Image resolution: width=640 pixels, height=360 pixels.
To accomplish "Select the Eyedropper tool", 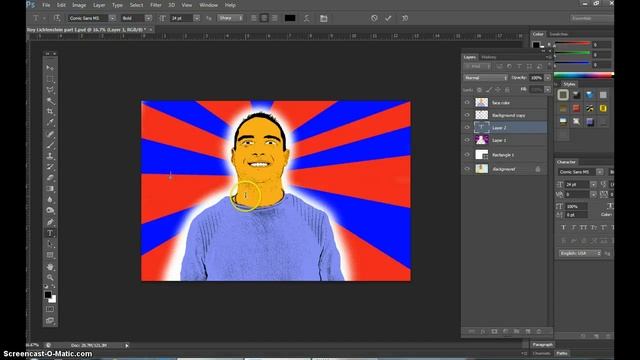I will (50, 122).
